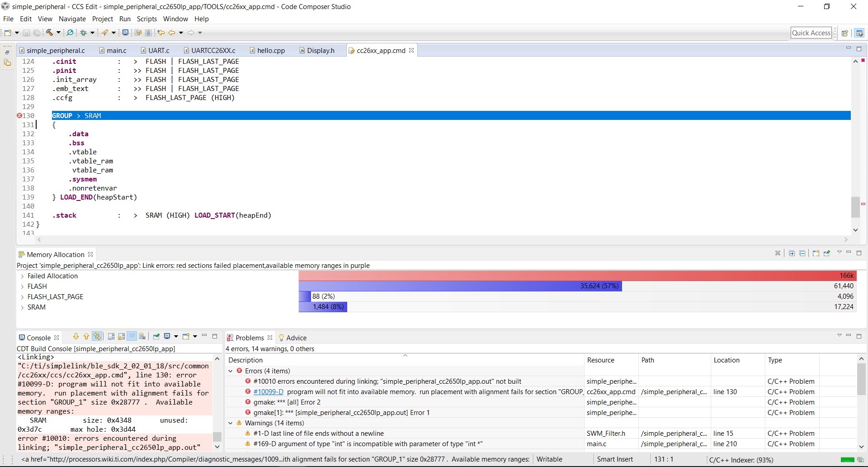Expand the Failed Allocation tree row
The image size is (868, 467).
click(x=22, y=276)
